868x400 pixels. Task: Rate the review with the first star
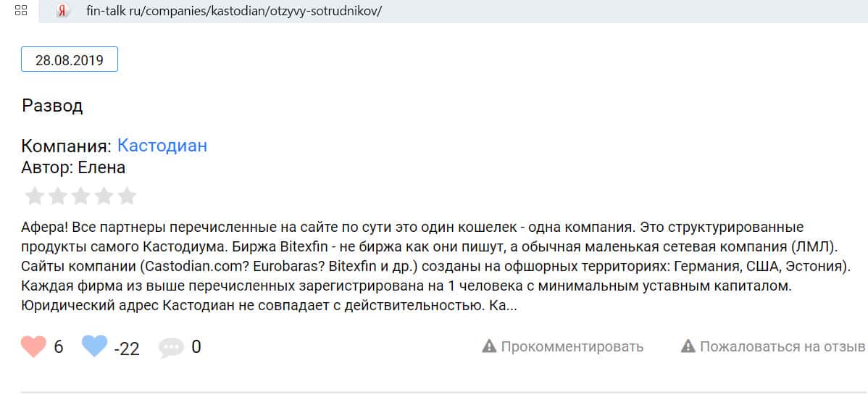tap(34, 196)
